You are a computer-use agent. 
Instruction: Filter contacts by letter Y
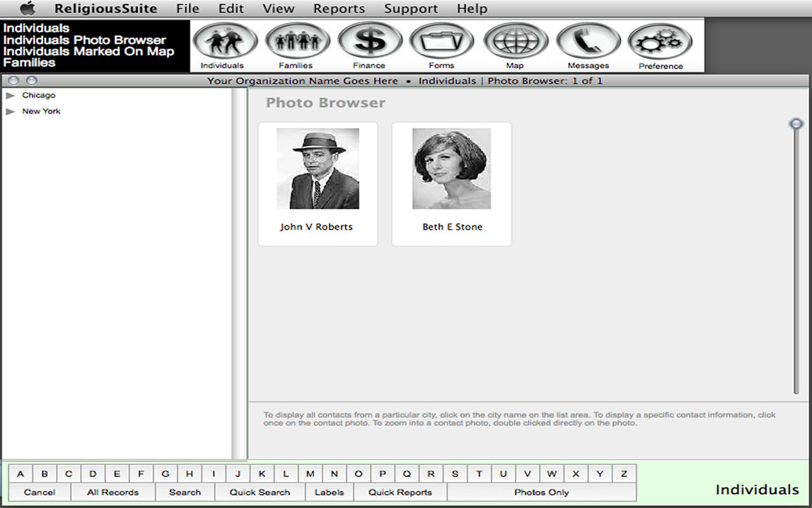[600, 474]
